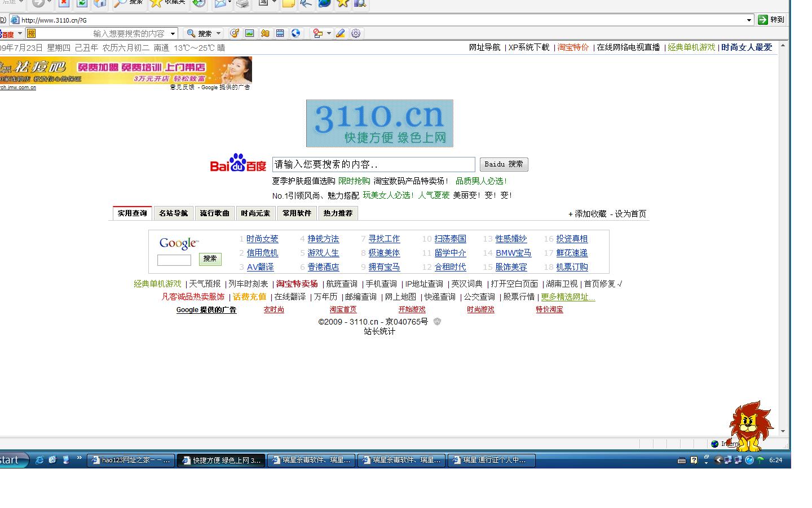Click the Baidu search input field
Viewport: 812px width, 508px height.
coord(374,164)
